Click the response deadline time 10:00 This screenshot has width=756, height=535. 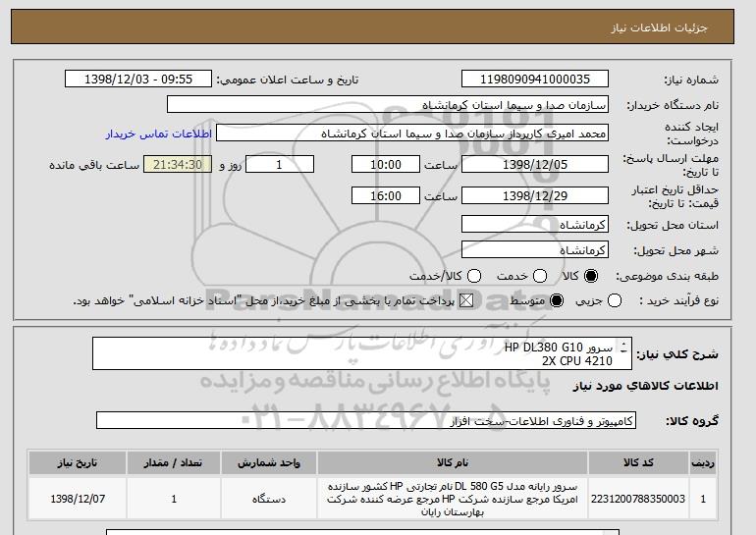(386, 164)
